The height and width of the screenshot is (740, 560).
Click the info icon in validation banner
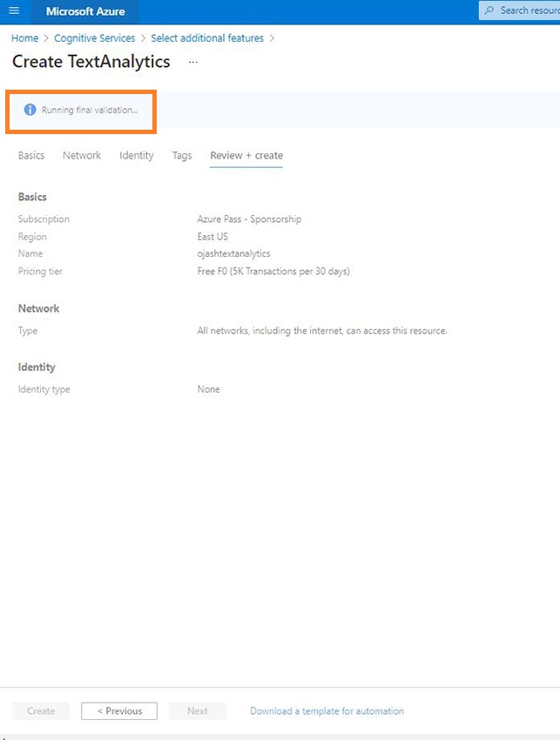click(30, 110)
